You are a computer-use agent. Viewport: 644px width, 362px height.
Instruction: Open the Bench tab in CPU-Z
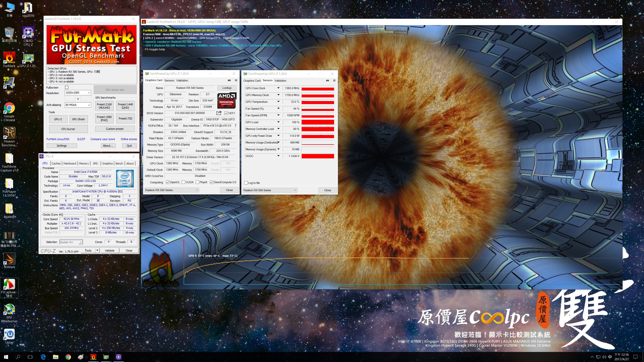tap(119, 163)
